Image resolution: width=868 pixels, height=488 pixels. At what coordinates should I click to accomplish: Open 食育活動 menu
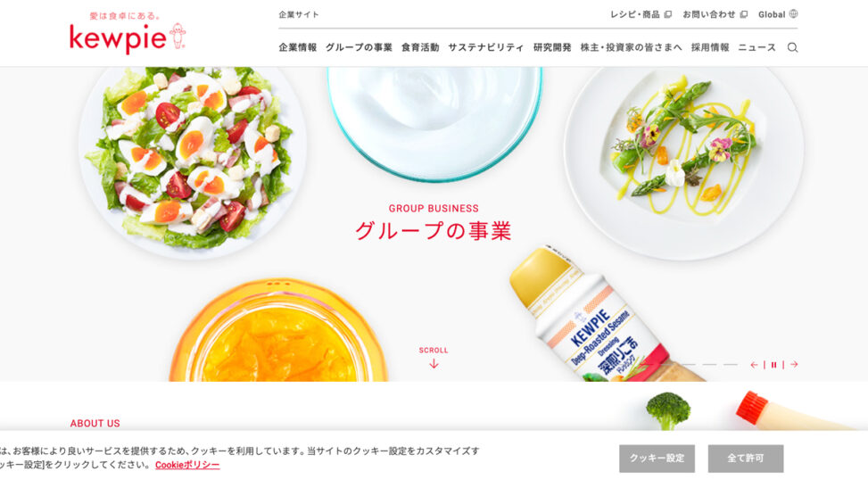click(420, 47)
